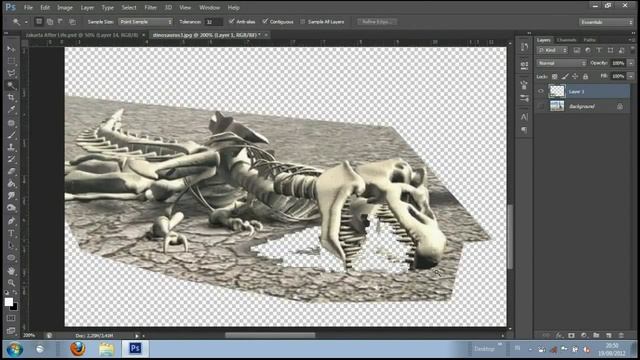Delete the selected layer
Image resolution: width=640 pixels, height=360 pixels.
click(621, 335)
